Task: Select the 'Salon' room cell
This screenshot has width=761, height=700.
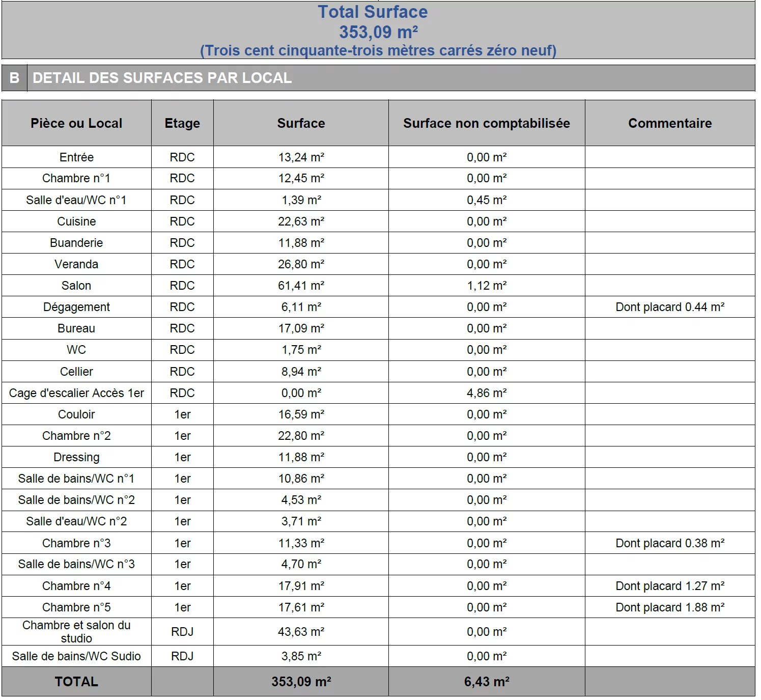Action: coord(76,286)
